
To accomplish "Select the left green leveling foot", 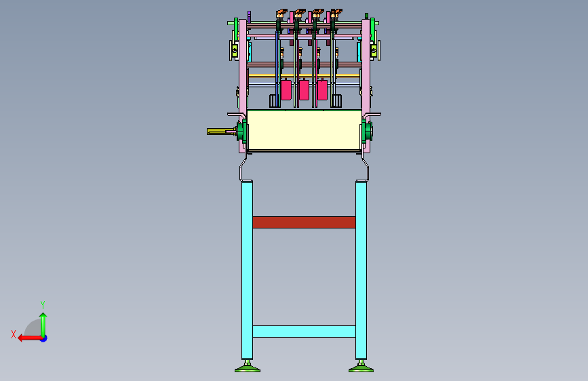I will click(248, 368).
